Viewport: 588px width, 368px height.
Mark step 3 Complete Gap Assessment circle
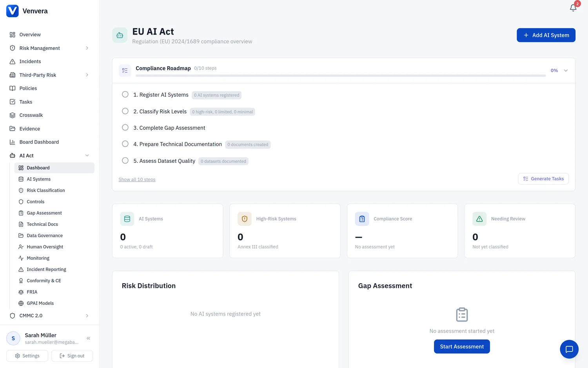click(125, 128)
